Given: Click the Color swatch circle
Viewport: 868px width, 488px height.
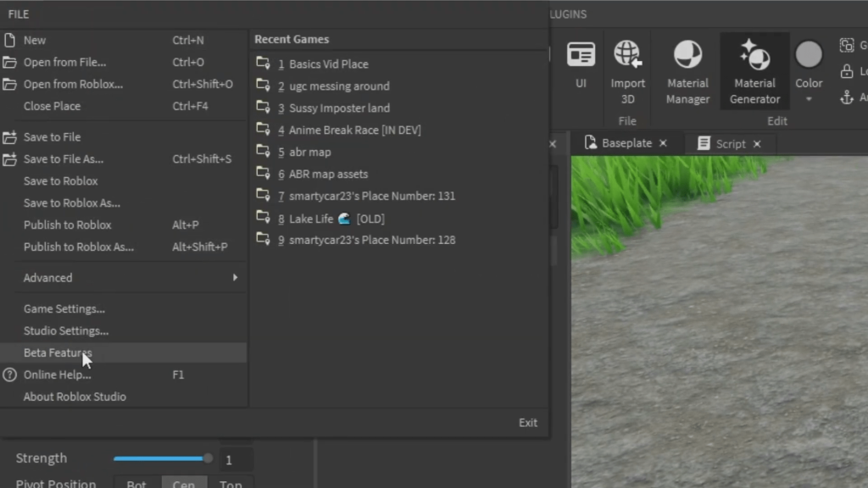Looking at the screenshot, I should click(809, 54).
